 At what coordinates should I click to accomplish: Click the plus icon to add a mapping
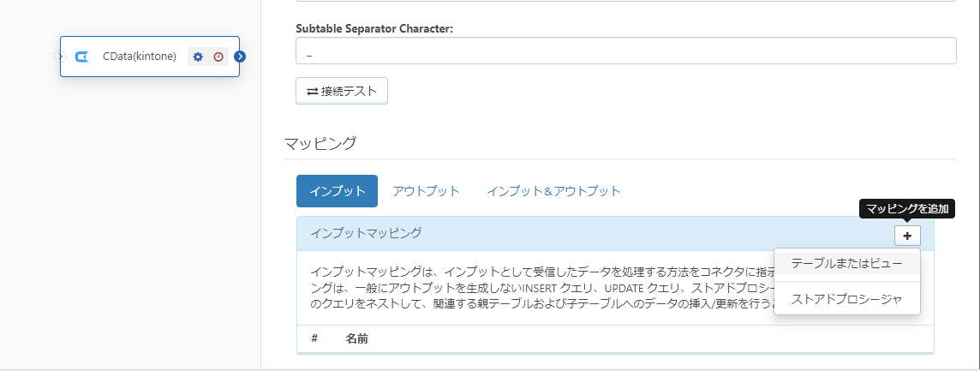(x=907, y=235)
